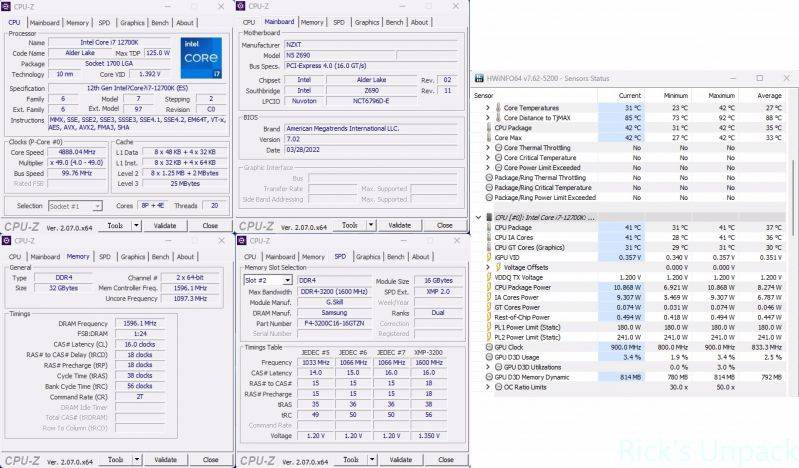Click the icon beside OC Ratio Limits
This screenshot has height=468, width=799.
pos(498,387)
